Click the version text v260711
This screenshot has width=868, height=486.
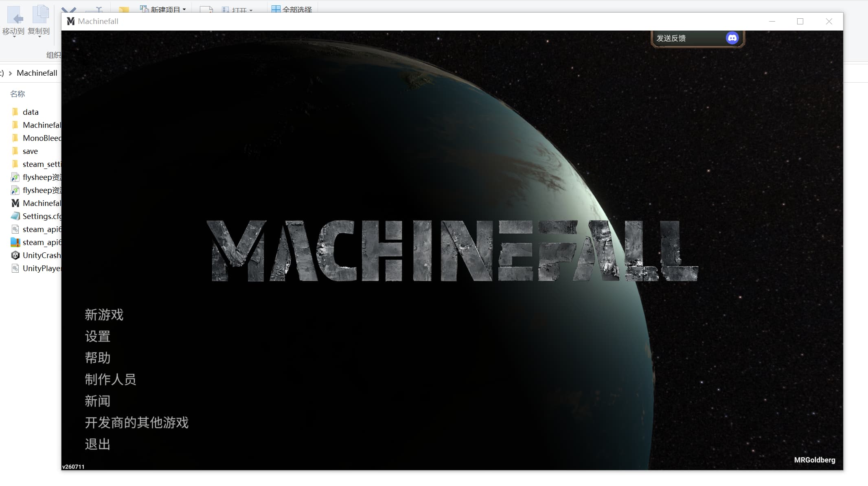point(73,467)
